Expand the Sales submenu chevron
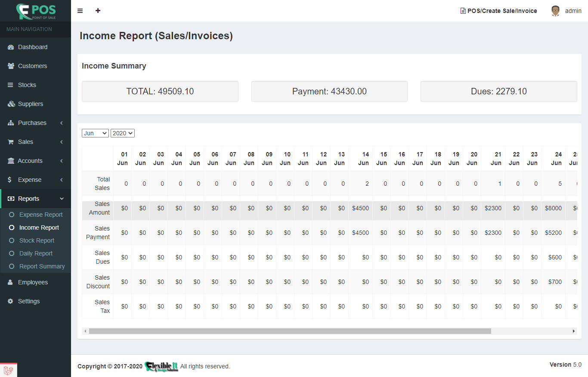This screenshot has height=377, width=588. 61,142
